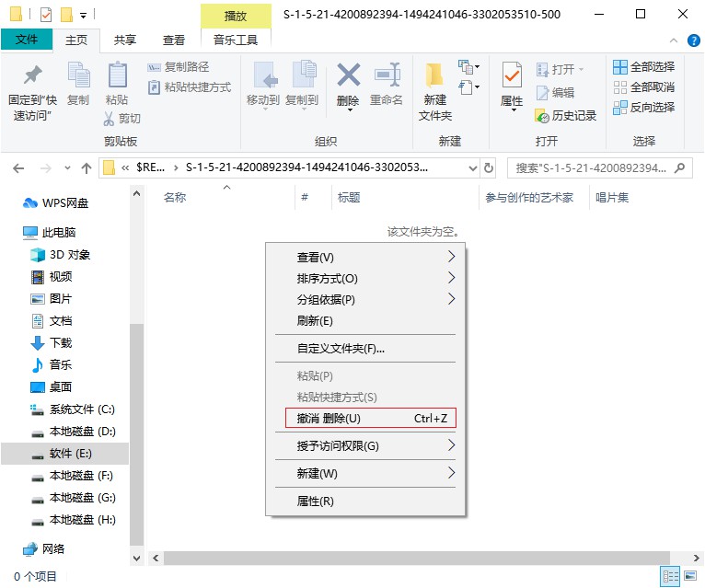Open the Easy access dropdown in the ribbon
This screenshot has width=705, height=588.
click(468, 87)
